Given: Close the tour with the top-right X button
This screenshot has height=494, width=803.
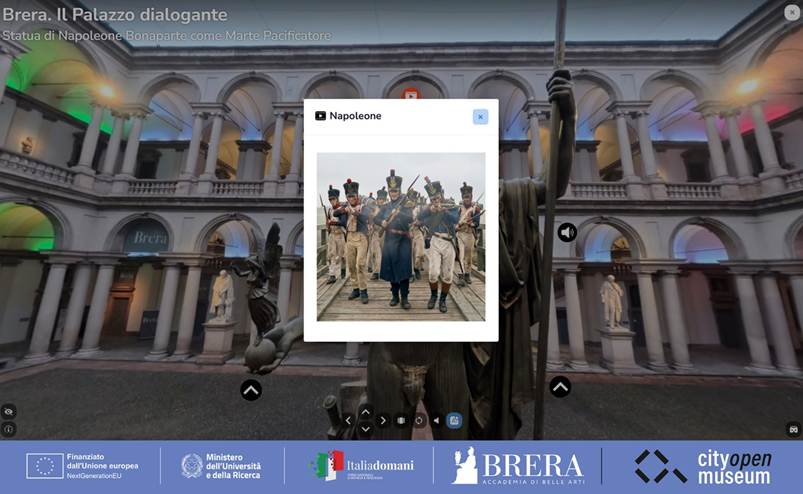Looking at the screenshot, I should 791,12.
